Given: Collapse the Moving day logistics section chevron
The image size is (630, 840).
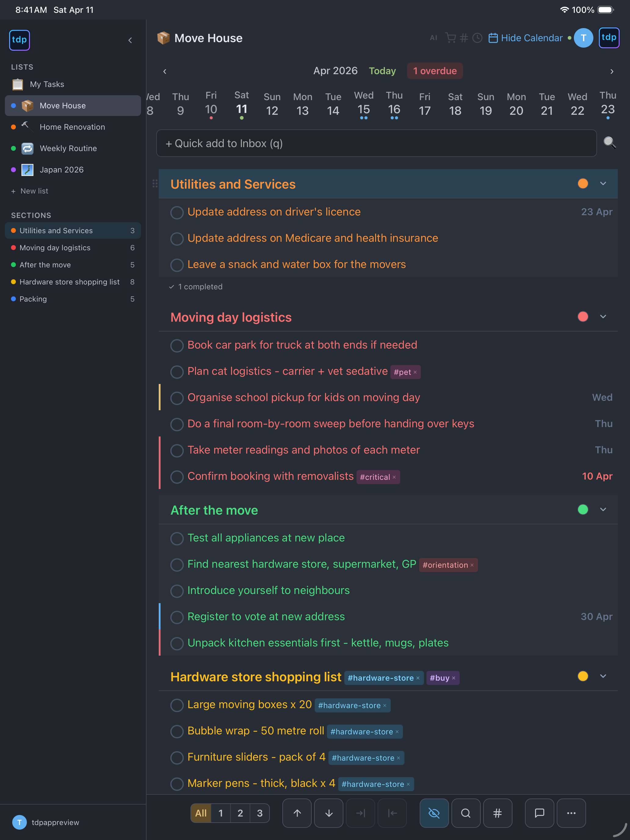Looking at the screenshot, I should [603, 316].
